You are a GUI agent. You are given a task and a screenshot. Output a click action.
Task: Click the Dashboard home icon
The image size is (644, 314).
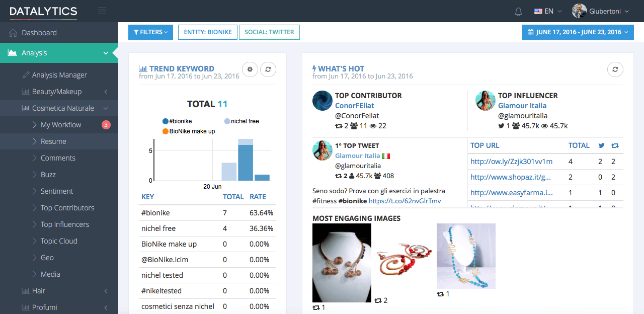point(13,33)
